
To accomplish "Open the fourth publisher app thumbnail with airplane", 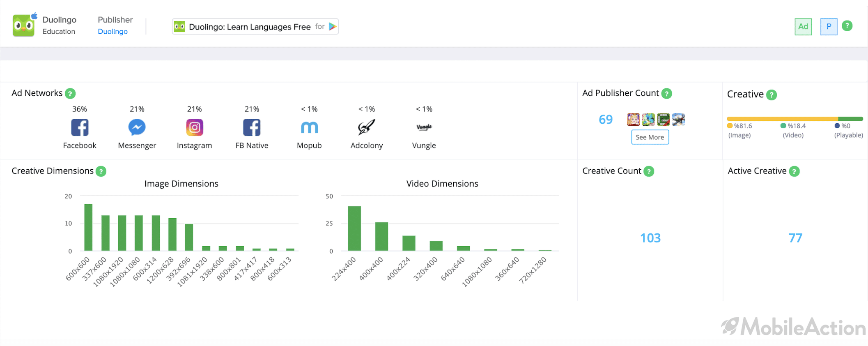I will [x=678, y=120].
